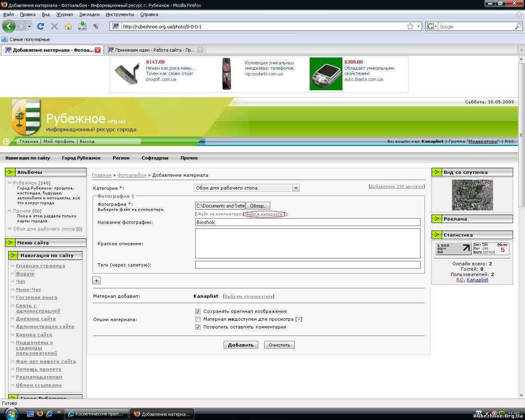Click the green Статистика block header icon
Screen dimensions: 525x420
(x=437, y=235)
